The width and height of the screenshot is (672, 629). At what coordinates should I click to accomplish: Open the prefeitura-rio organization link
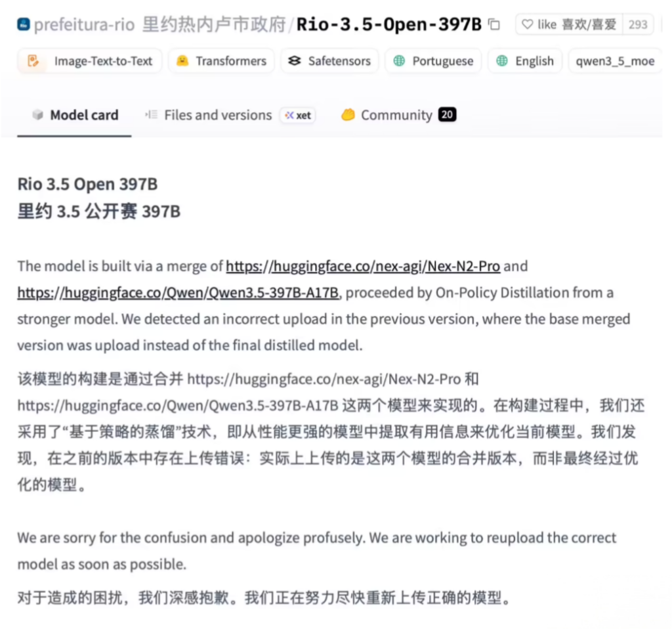(85, 24)
